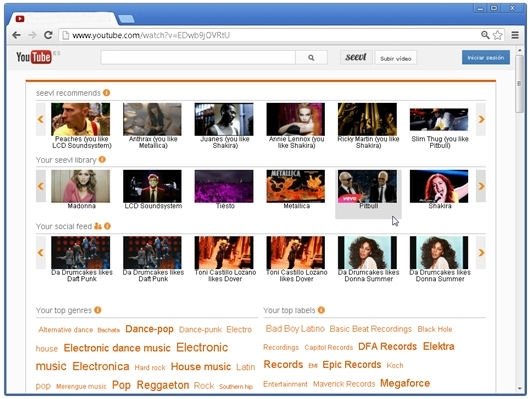Click the info icon beside Your top genres
Viewport: 530px width, 399px height.
(98, 310)
